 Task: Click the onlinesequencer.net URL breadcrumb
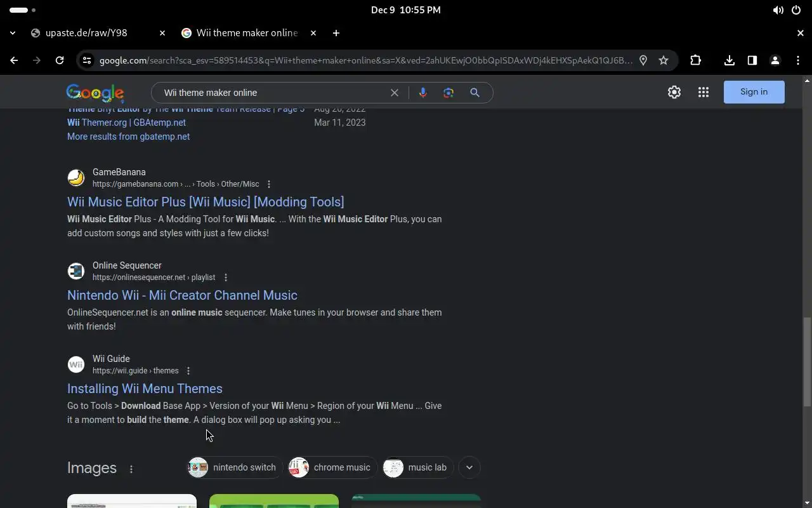(154, 277)
